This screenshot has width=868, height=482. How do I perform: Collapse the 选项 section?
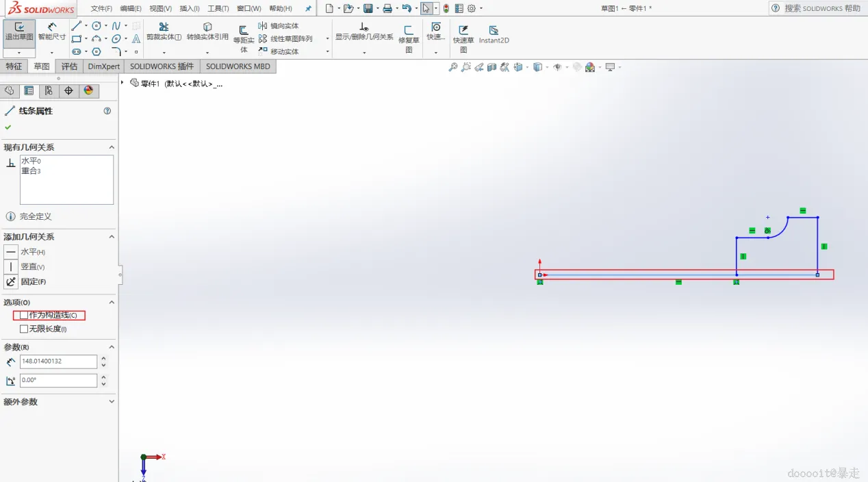pyautogui.click(x=112, y=303)
